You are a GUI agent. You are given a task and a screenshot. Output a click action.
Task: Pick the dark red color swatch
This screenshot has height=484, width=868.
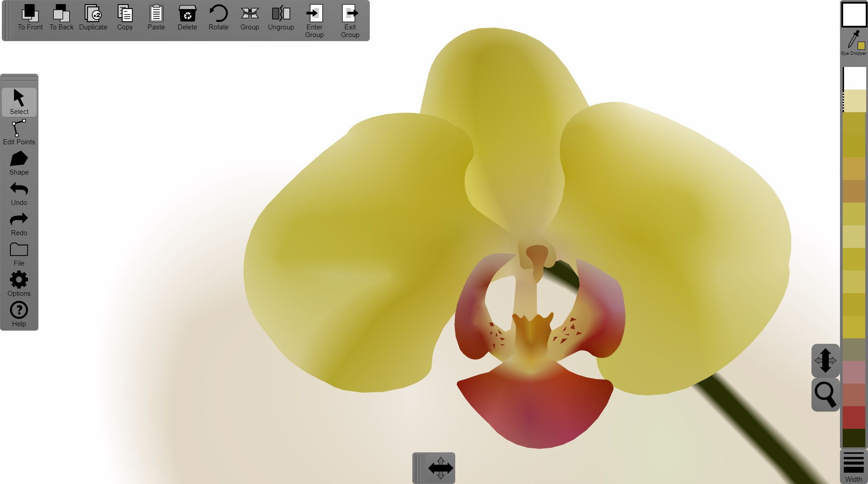[x=854, y=417]
